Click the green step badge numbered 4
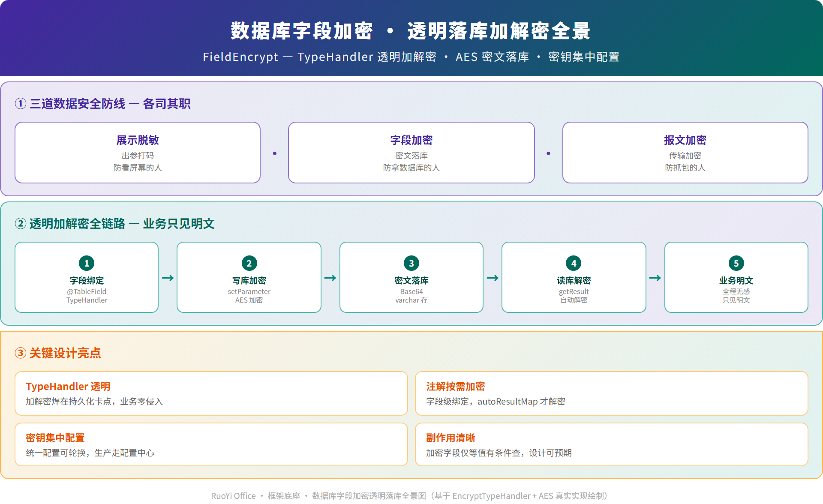The width and height of the screenshot is (823, 504). [x=574, y=263]
